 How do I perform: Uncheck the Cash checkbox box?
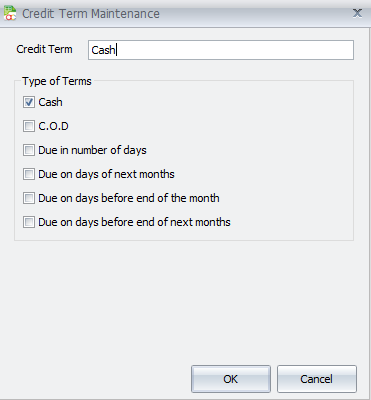[29, 102]
